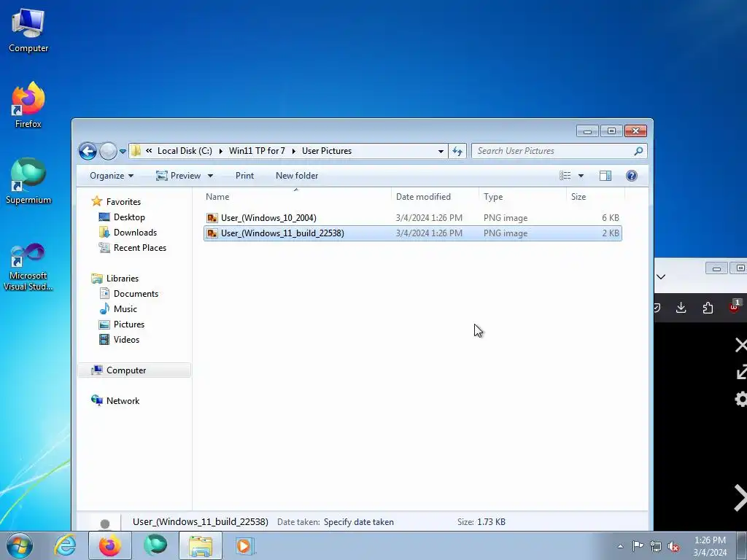Open the Music library
This screenshot has width=747, height=560.
pos(125,309)
